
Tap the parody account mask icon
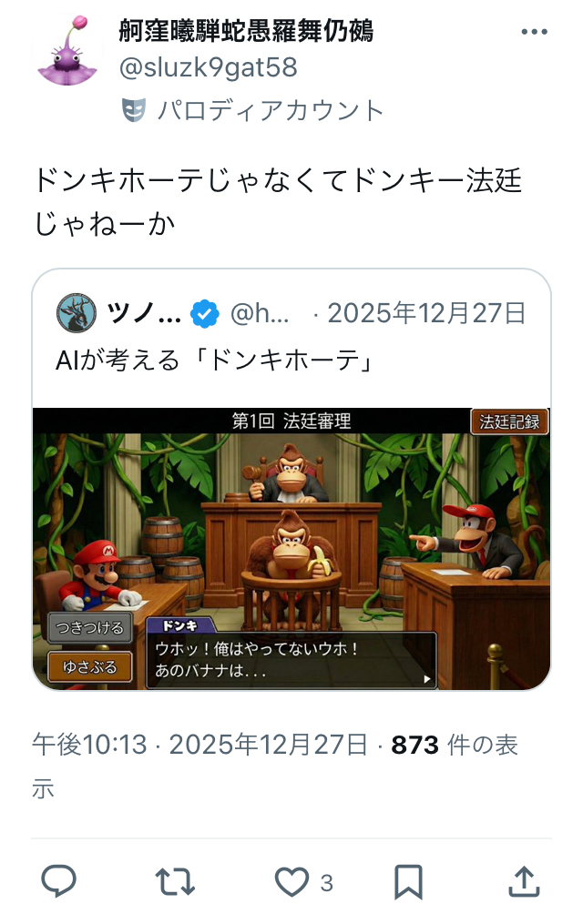(133, 110)
